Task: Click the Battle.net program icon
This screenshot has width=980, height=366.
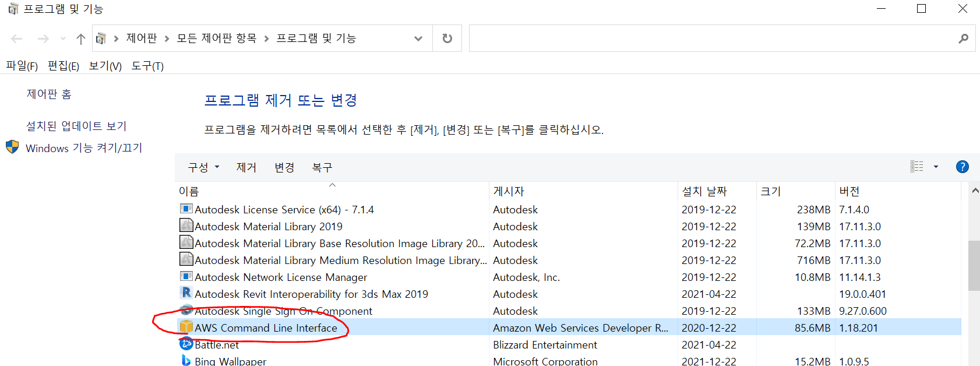Action: pos(186,344)
